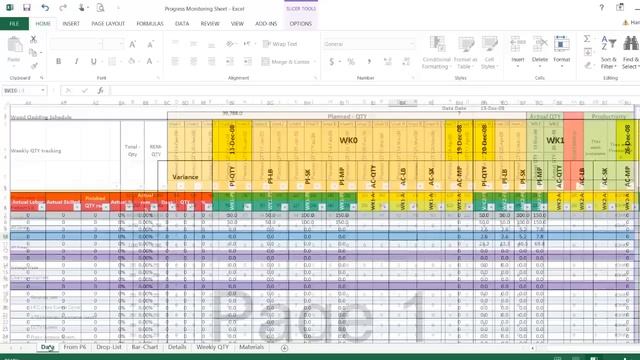Apply accounting dollar format
This screenshot has height=360, width=640.
coord(332,62)
